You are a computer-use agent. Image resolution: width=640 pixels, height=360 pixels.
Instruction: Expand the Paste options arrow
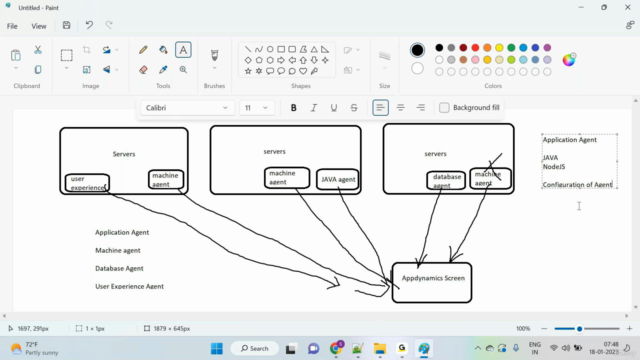click(x=16, y=68)
